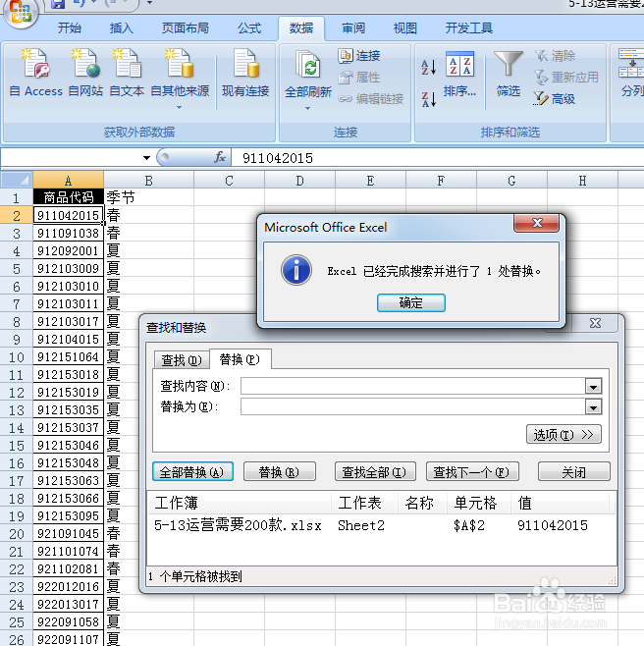
Task: Select column A header
Action: [x=68, y=180]
